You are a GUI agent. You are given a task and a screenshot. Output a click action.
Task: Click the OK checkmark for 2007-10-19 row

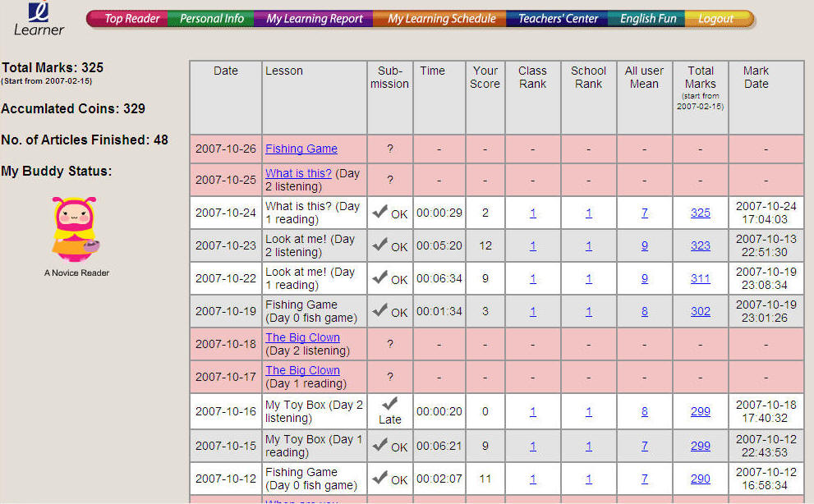pyautogui.click(x=380, y=310)
